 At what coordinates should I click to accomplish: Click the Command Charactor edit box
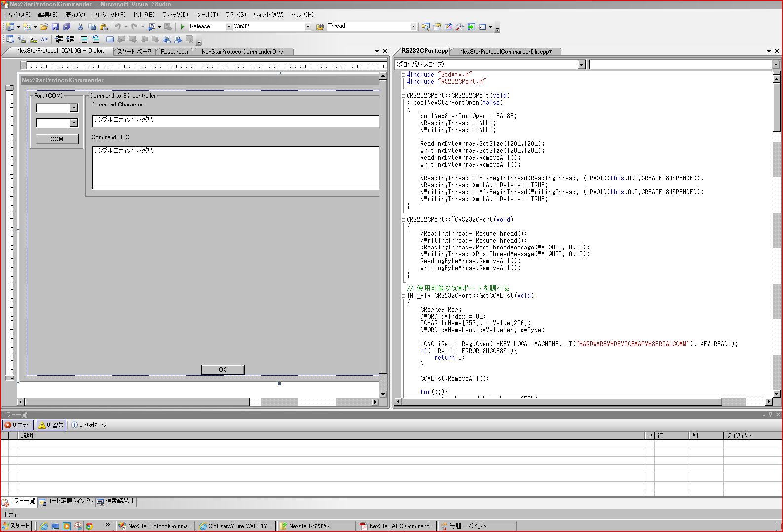pyautogui.click(x=235, y=121)
